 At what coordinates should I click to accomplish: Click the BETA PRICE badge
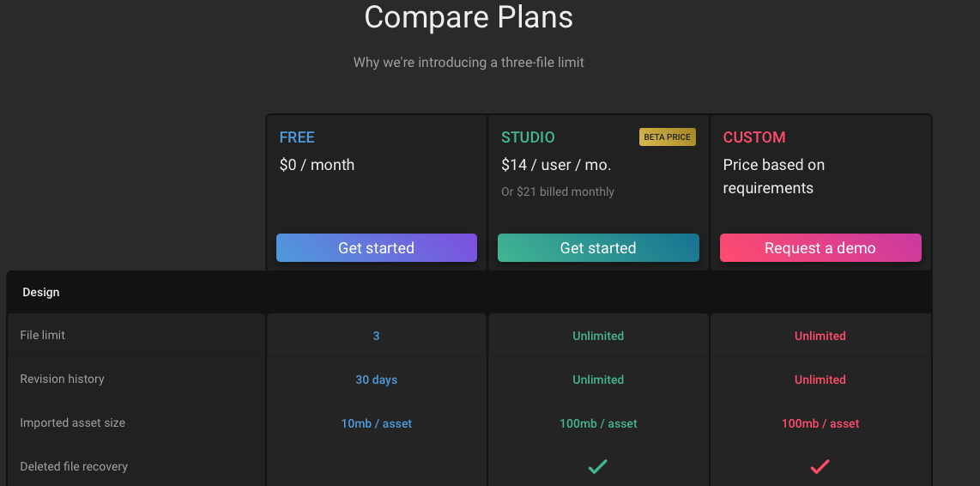[667, 137]
